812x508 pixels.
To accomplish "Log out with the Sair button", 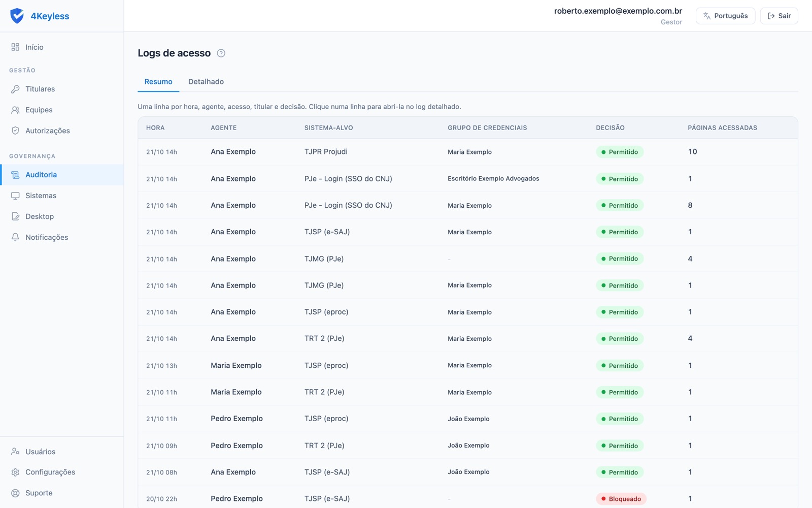I will click(x=779, y=16).
